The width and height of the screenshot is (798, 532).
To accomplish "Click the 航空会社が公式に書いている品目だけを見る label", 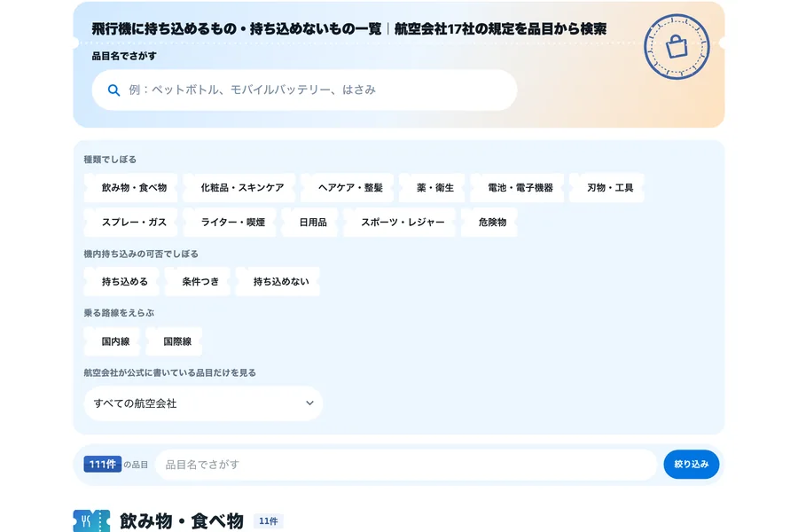I will click(170, 372).
